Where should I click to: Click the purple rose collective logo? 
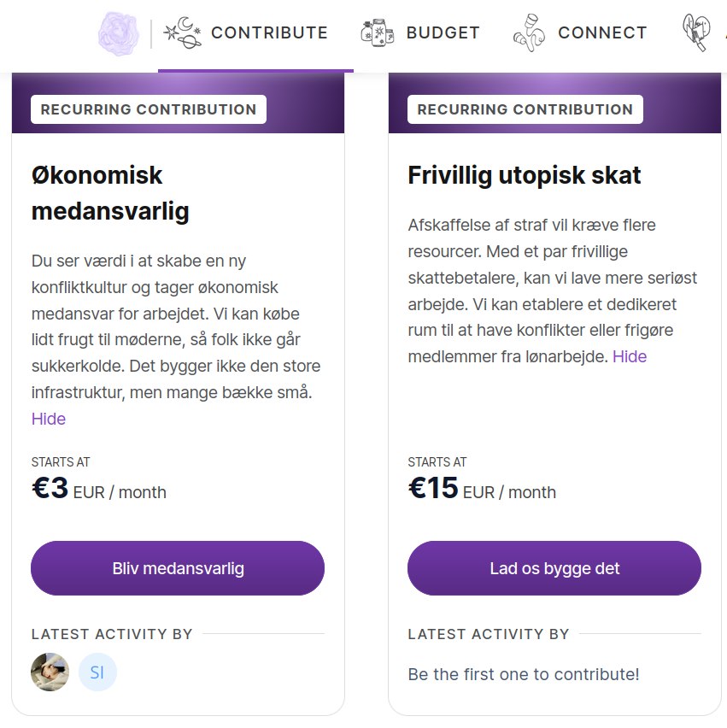[x=118, y=32]
